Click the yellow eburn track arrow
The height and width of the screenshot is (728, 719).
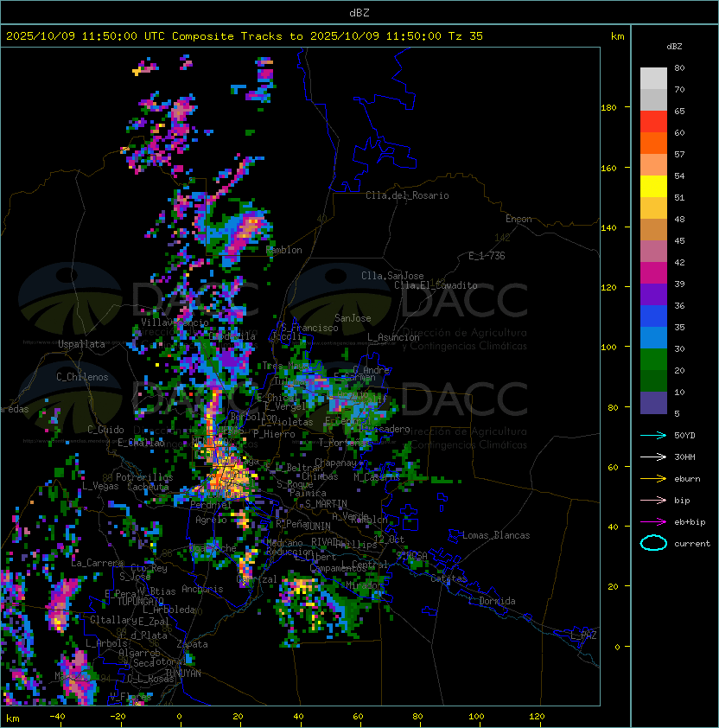tap(653, 479)
